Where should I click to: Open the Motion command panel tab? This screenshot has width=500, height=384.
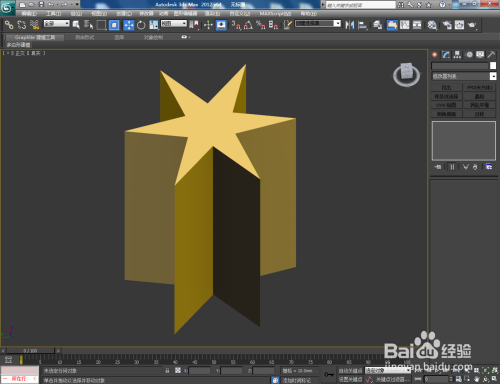pyautogui.click(x=469, y=55)
